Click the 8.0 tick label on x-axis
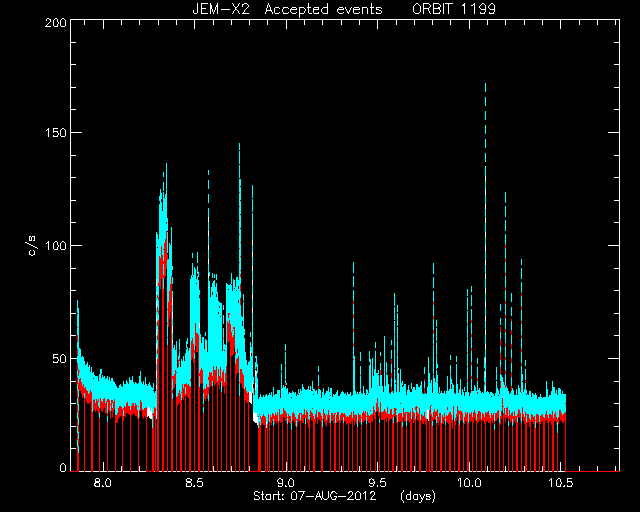The width and height of the screenshot is (640, 512). [102, 483]
